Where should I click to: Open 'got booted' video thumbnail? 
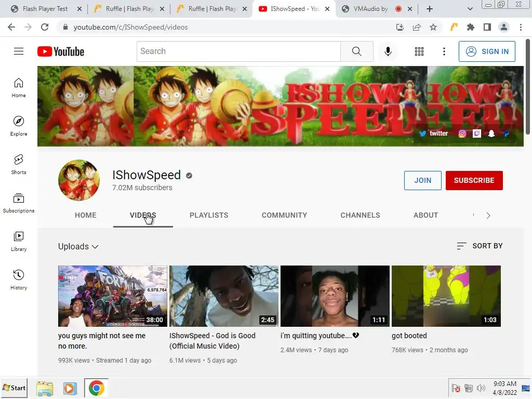point(446,296)
